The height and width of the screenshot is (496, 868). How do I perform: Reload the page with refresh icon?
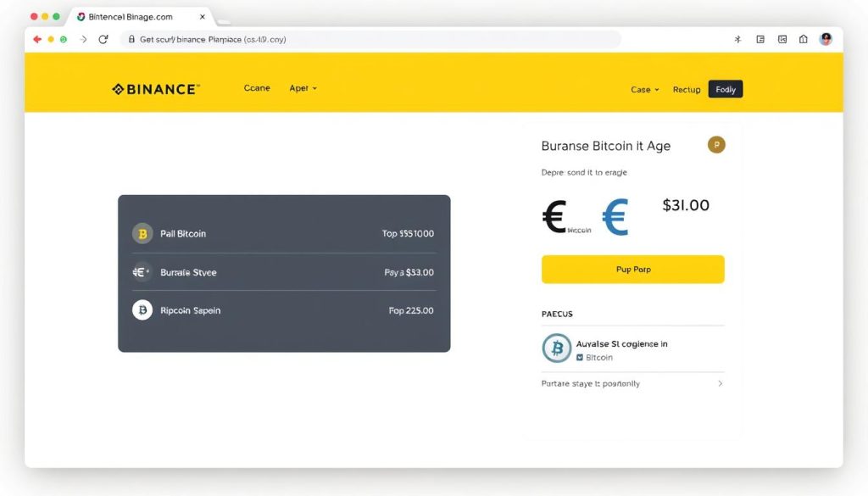tap(103, 39)
